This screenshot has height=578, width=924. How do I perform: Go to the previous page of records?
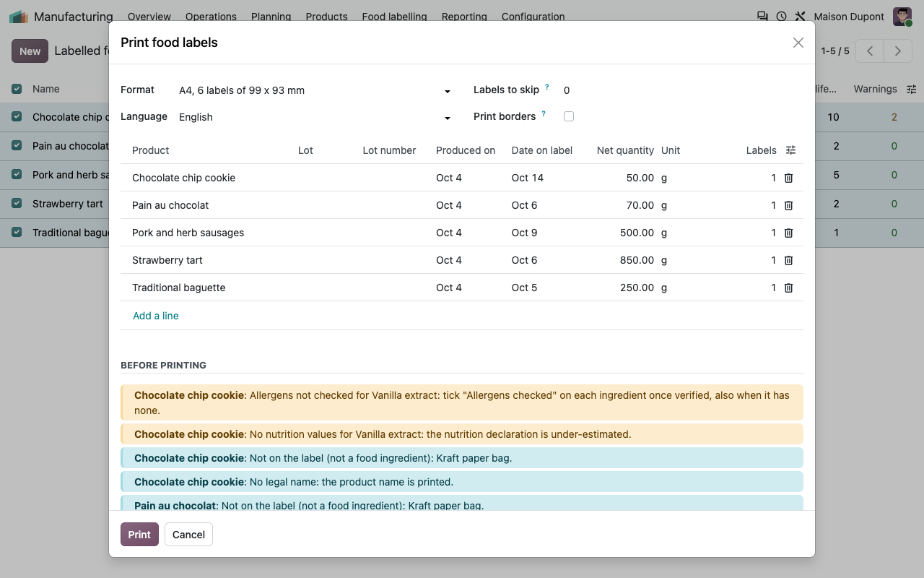tap(870, 51)
